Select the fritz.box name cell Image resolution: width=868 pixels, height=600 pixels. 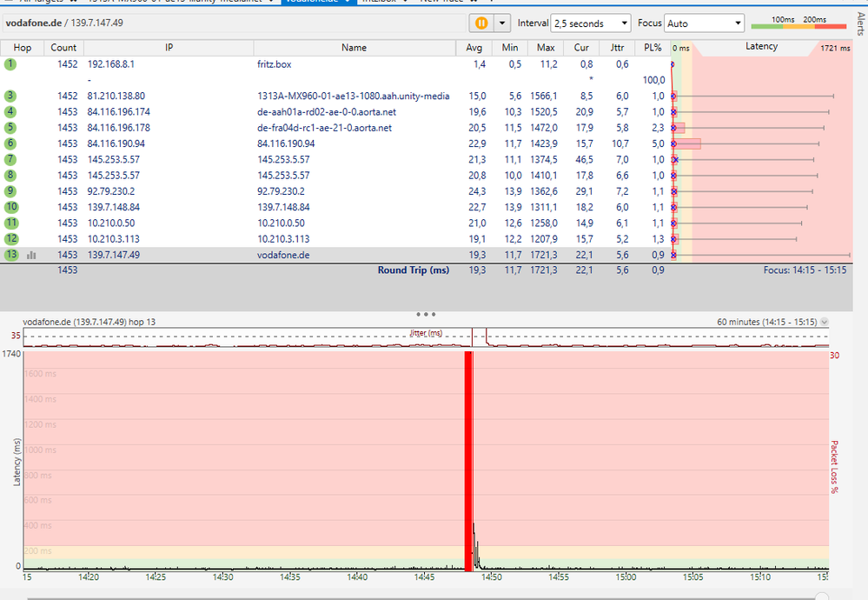[274, 64]
